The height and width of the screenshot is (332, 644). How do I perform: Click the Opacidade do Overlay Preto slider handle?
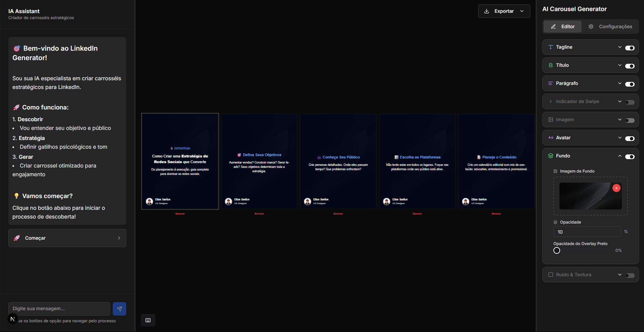557,250
